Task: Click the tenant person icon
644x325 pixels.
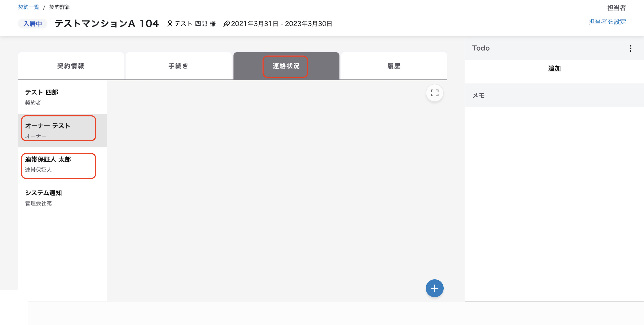Action: 170,23
